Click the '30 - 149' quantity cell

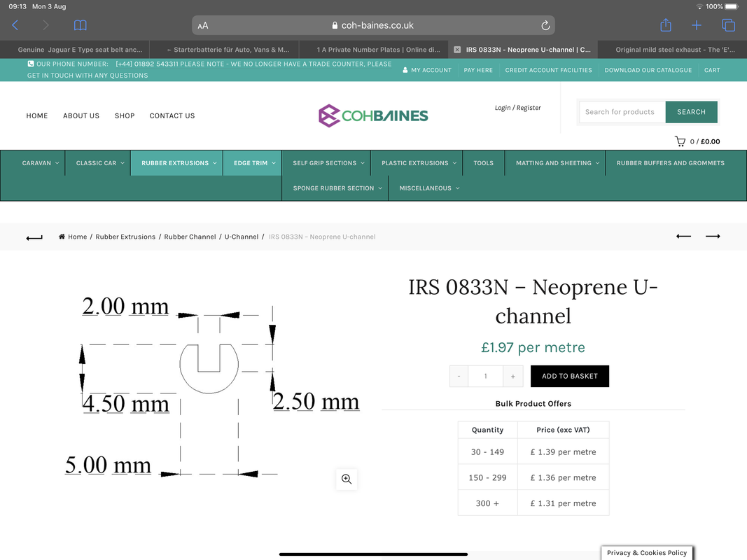(488, 452)
